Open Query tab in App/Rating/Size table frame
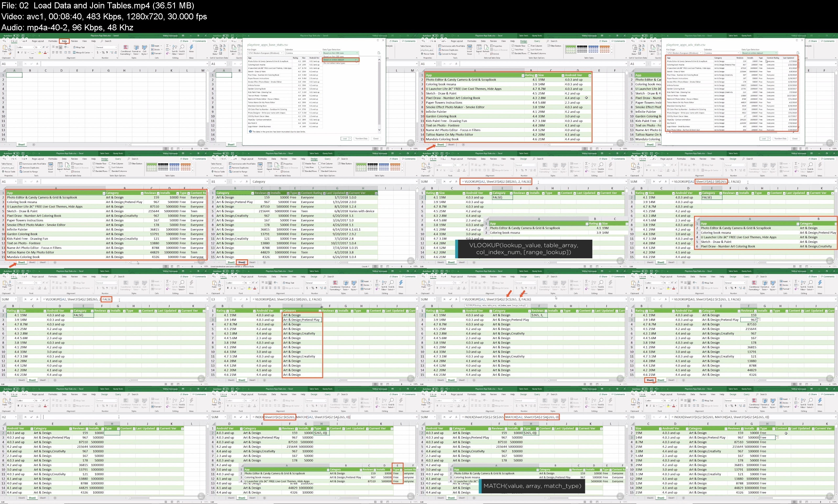 [537, 41]
